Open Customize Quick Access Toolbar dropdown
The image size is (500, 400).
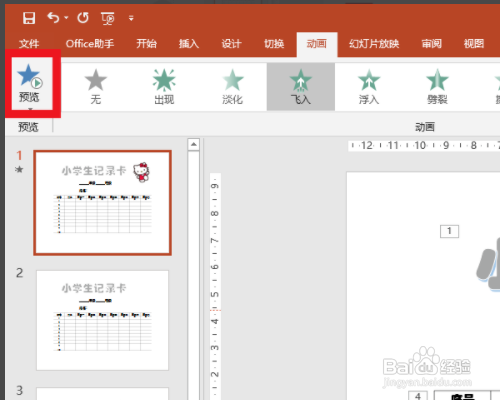pyautogui.click(x=131, y=18)
